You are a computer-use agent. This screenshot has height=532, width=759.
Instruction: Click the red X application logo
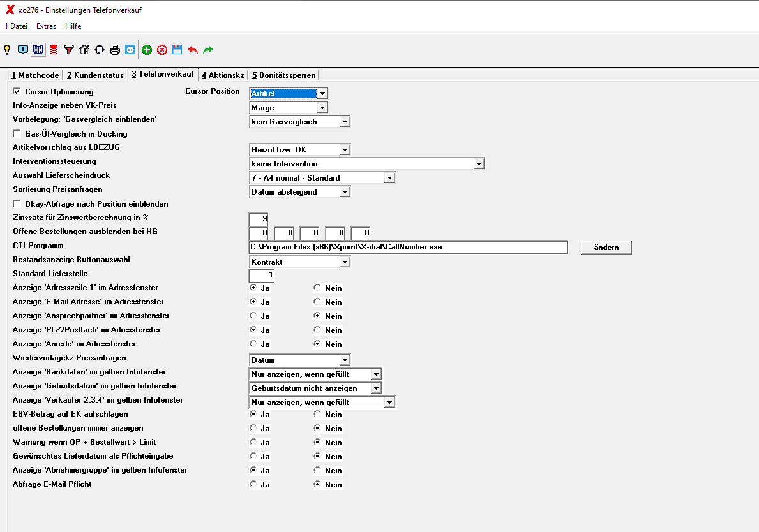pyautogui.click(x=10, y=10)
